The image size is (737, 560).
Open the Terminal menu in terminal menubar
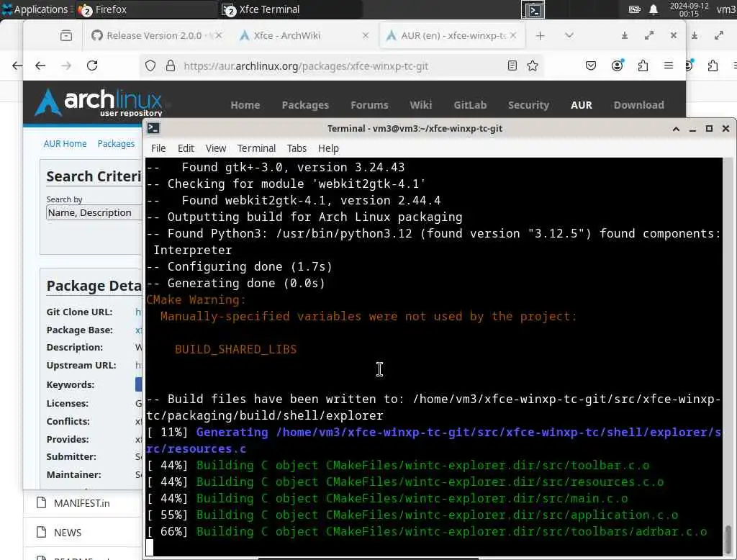point(256,148)
